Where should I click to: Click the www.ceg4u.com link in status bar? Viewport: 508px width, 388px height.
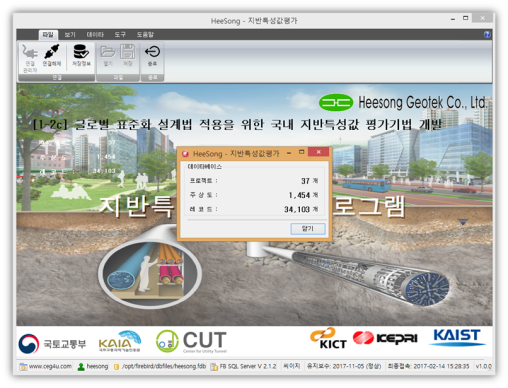click(50, 366)
